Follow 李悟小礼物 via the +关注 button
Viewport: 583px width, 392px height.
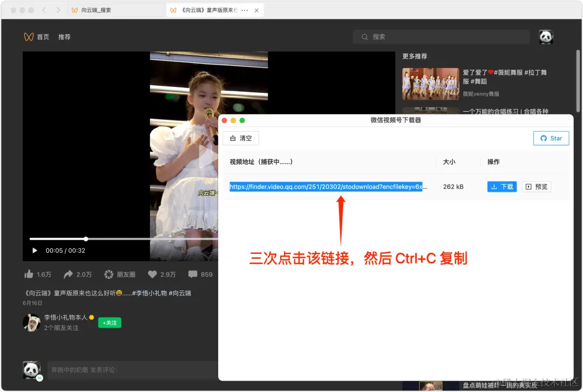(x=110, y=322)
